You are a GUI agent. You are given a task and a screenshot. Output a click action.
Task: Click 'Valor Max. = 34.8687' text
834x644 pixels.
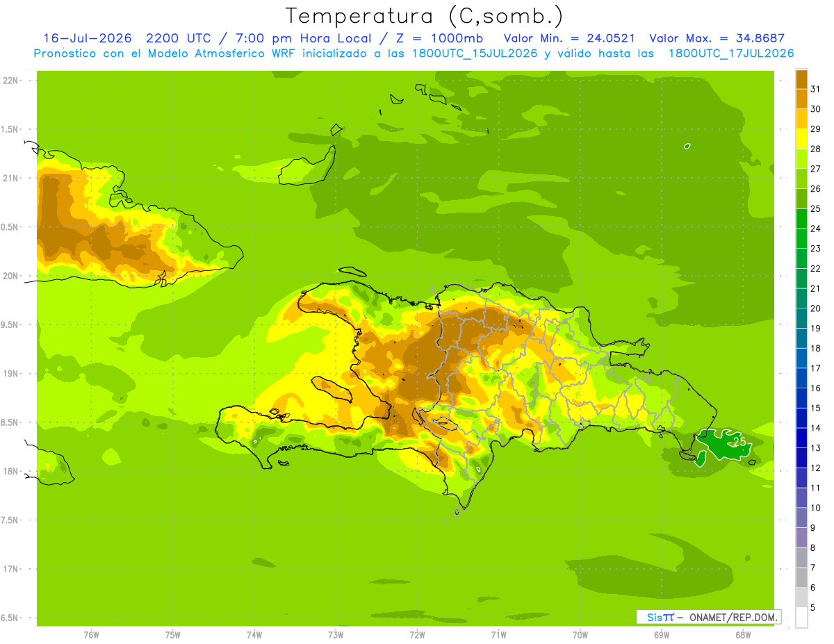pos(717,39)
